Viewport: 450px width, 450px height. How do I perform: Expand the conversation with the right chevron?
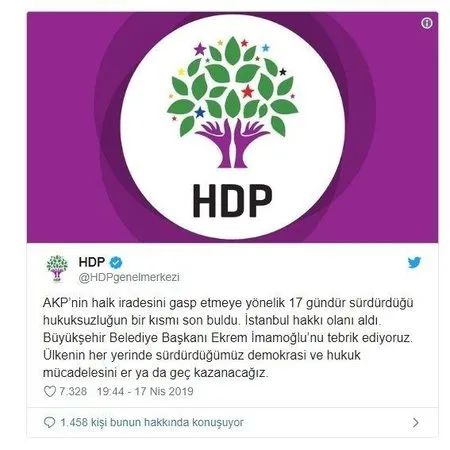(x=415, y=423)
